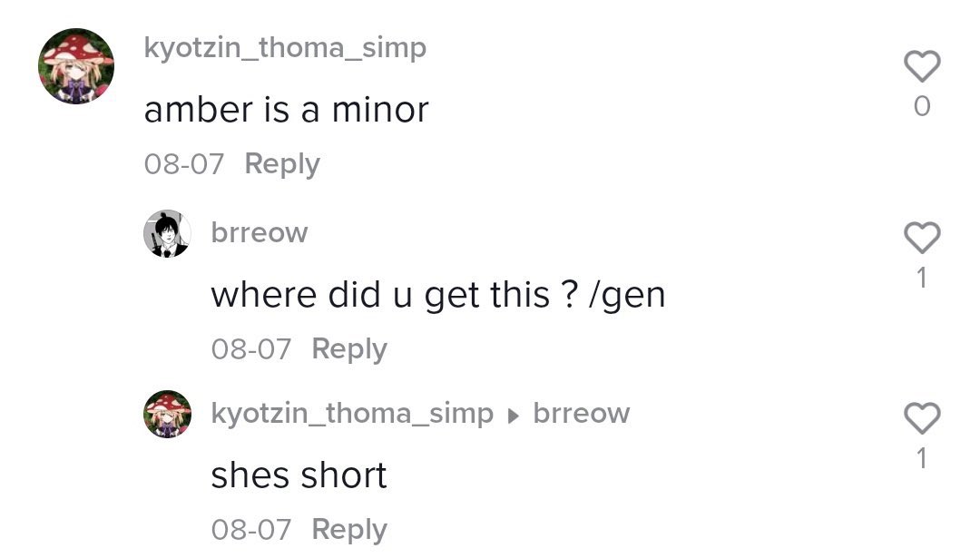Image resolution: width=980 pixels, height=558 pixels.
Task: Reply to the "amber is a minor" comment
Action: [x=282, y=164]
